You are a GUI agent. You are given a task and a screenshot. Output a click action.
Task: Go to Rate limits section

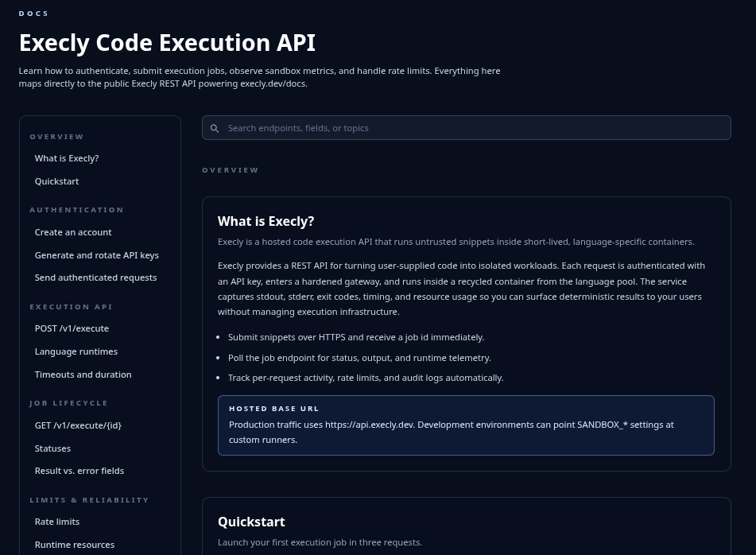[x=57, y=522]
